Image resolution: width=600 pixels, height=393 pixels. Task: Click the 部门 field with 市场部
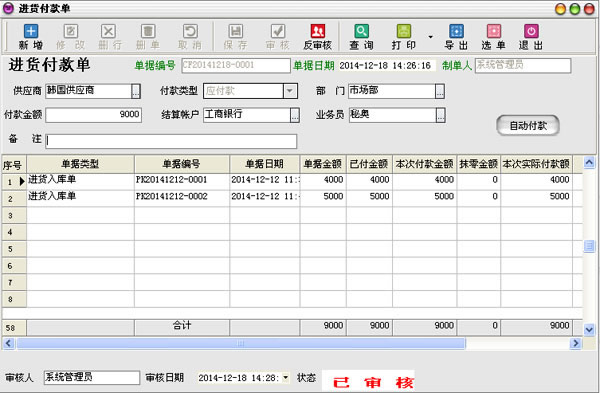pyautogui.click(x=392, y=91)
